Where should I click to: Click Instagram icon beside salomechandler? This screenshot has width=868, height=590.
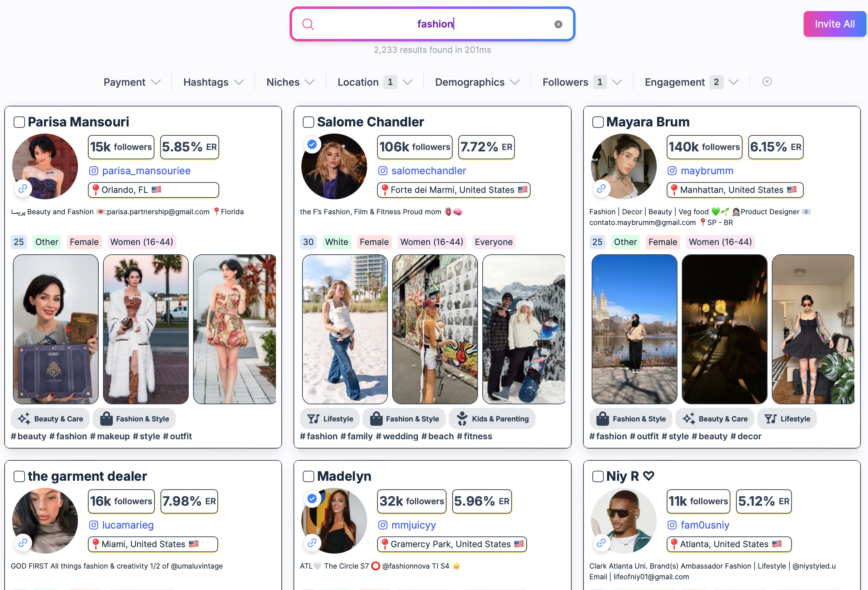pyautogui.click(x=383, y=171)
